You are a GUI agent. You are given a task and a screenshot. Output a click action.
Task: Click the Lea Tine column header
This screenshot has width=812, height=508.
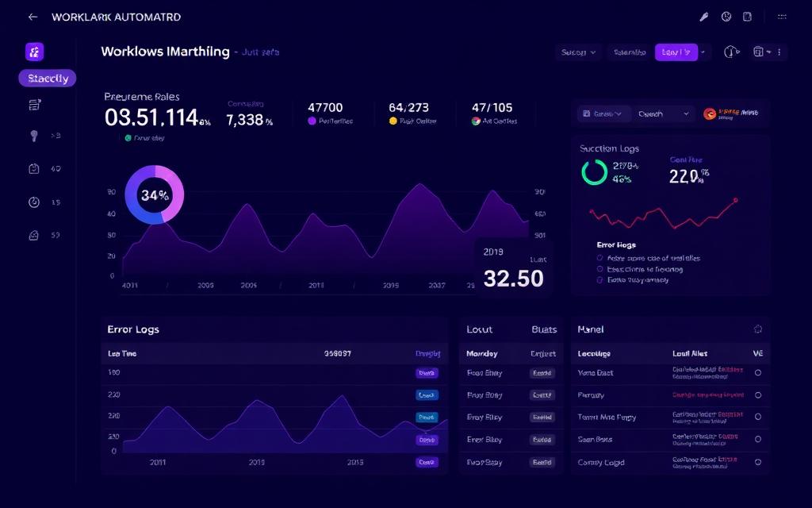coord(122,353)
